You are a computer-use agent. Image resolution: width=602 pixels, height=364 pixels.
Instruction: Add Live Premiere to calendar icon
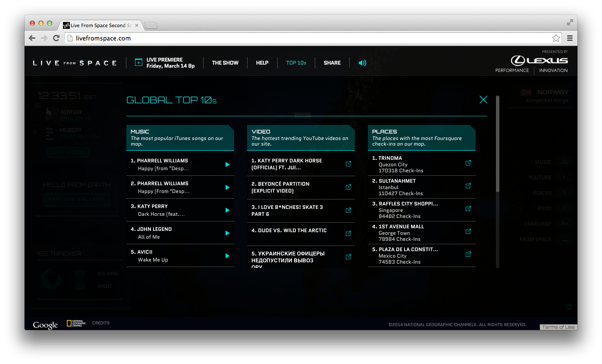click(138, 62)
